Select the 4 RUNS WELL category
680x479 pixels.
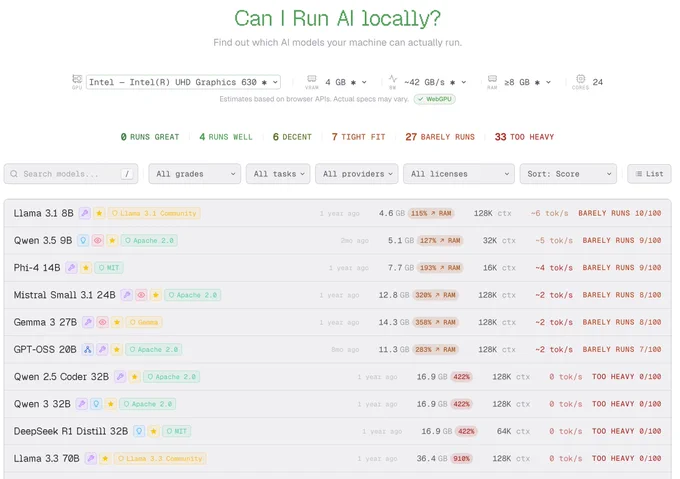pyautogui.click(x=226, y=137)
